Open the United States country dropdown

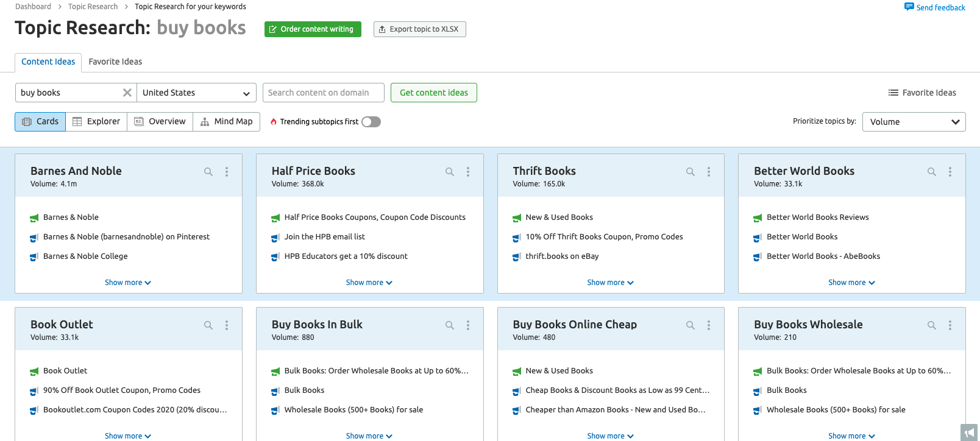196,93
